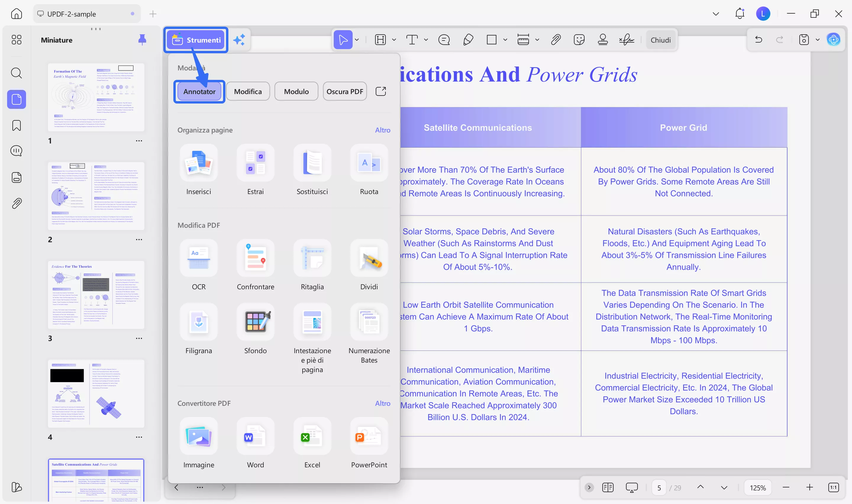This screenshot has width=852, height=504.
Task: Toggle the pin on Miniature panel
Action: coord(142,40)
